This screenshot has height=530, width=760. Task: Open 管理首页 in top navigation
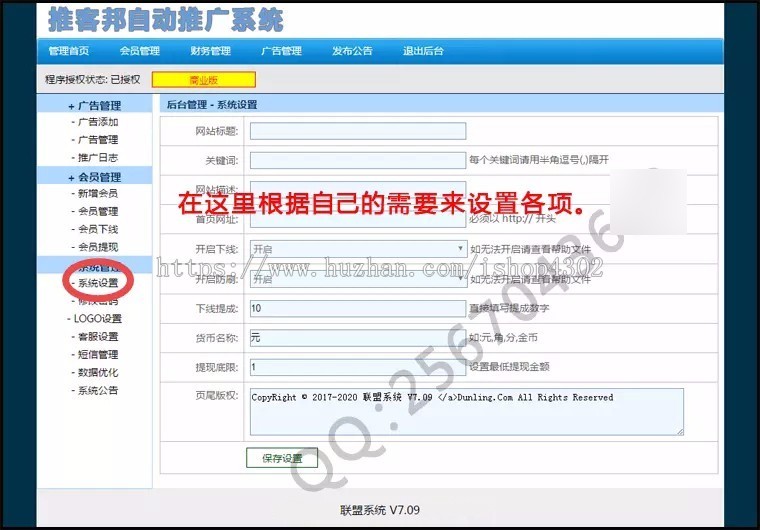[69, 51]
